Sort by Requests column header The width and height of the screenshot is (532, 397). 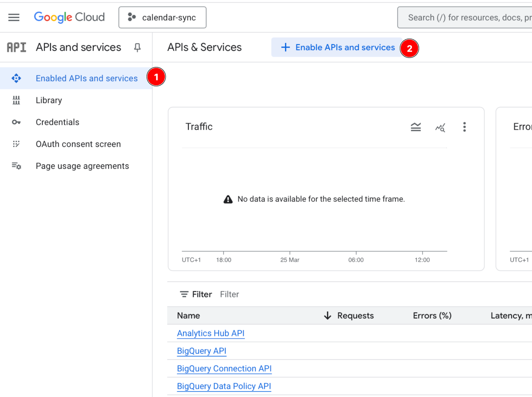tap(355, 316)
